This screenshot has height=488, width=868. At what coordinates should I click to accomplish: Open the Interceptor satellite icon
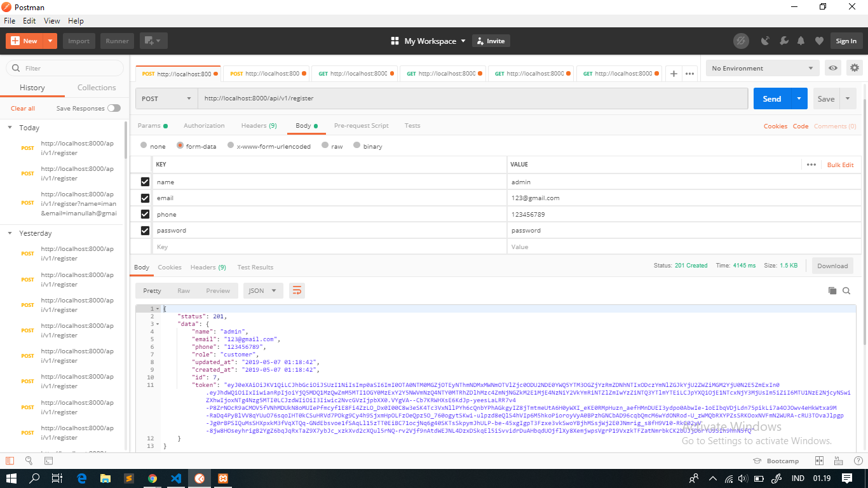click(x=764, y=40)
